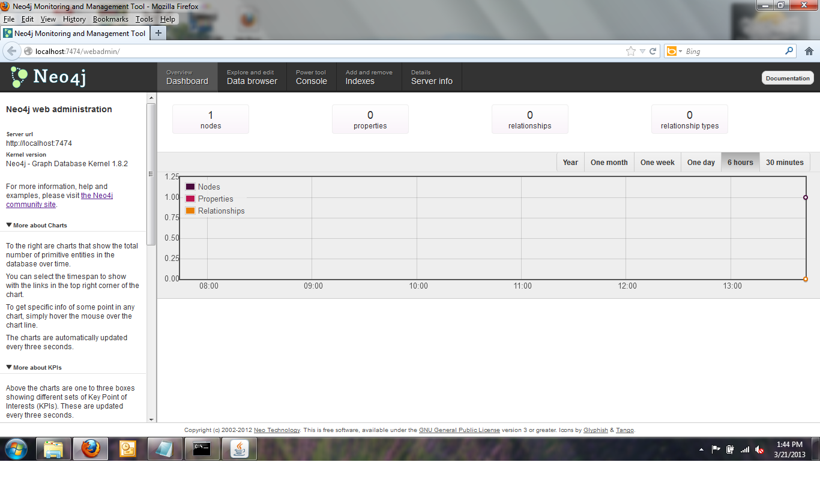The width and height of the screenshot is (820, 504).
Task: Open the URL history dropdown arrow
Action: pos(642,52)
